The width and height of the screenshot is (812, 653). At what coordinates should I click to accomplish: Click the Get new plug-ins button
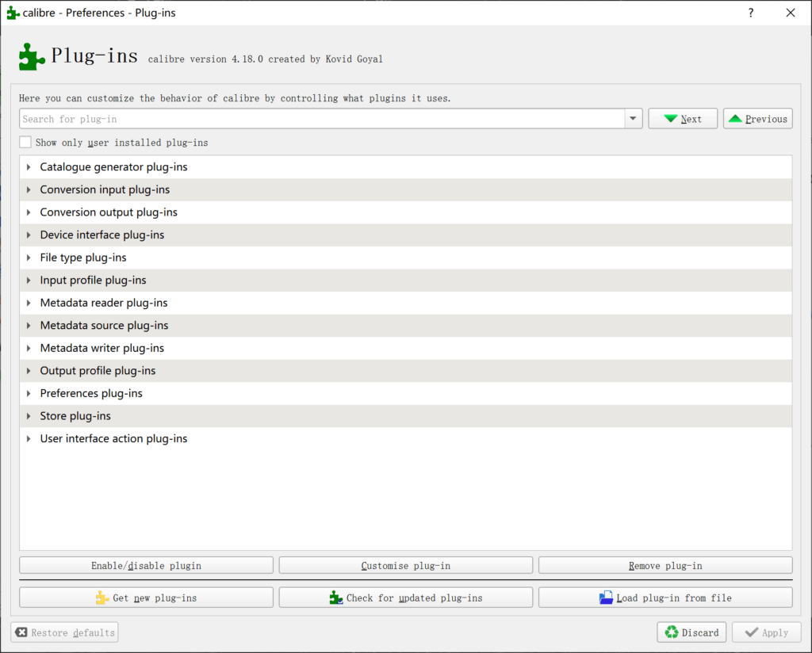coord(146,598)
